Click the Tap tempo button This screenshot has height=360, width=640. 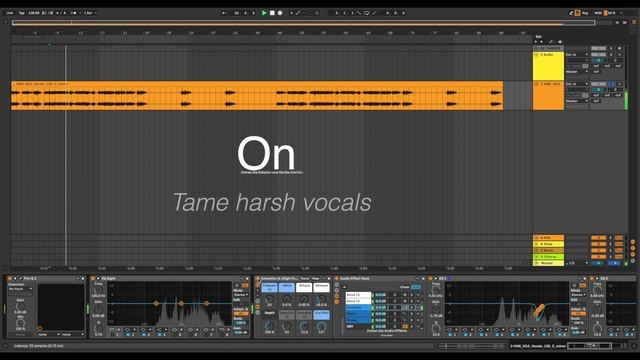[22, 13]
